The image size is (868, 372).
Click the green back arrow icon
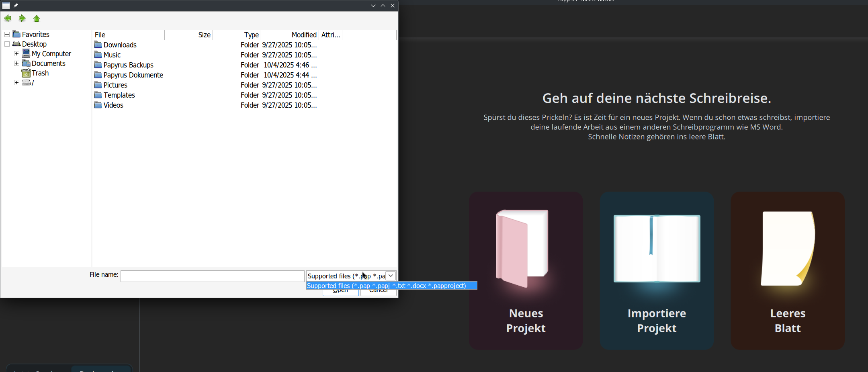(x=8, y=18)
